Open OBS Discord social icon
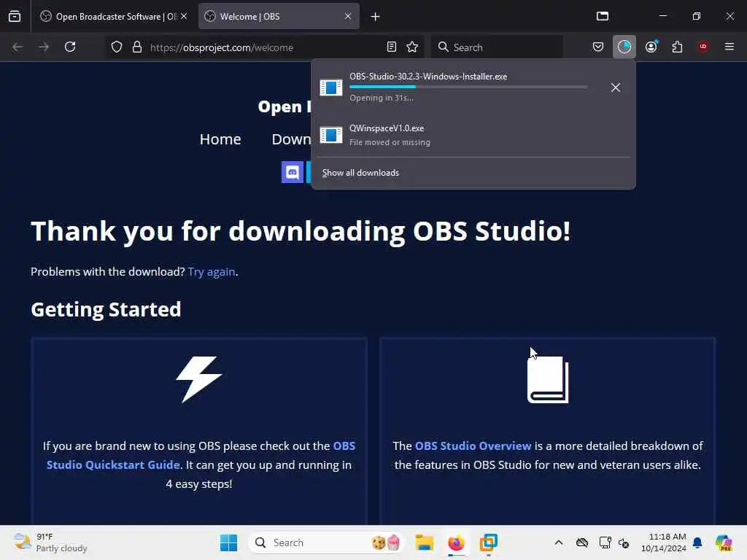Viewport: 747px width, 560px height. [x=292, y=172]
